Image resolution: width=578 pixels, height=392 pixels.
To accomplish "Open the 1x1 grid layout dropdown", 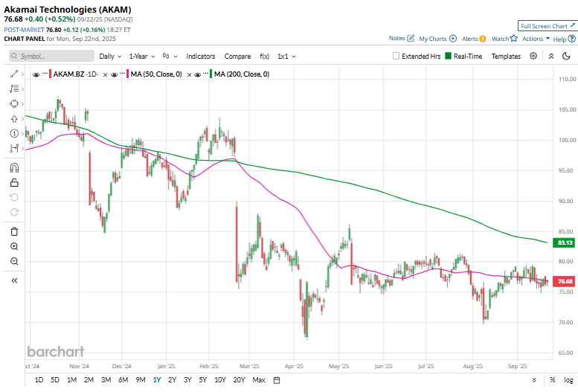I will 286,56.
